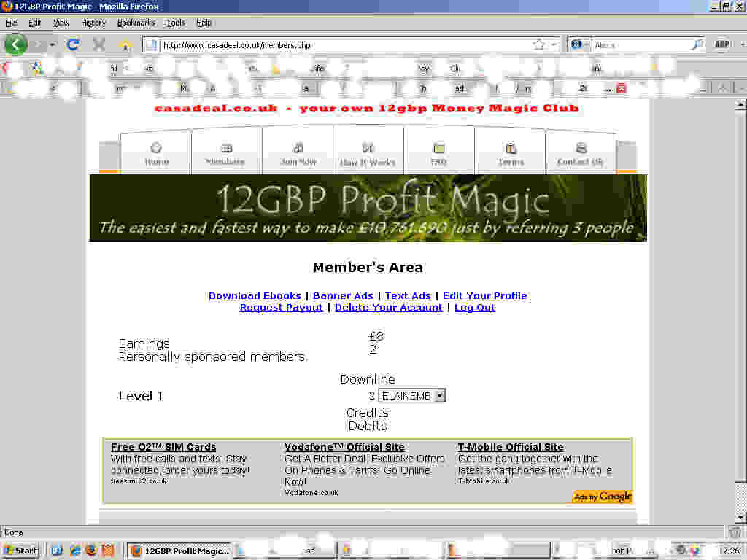The height and width of the screenshot is (560, 747).
Task: Open the Free O2 SIM Cards ad link
Action: tap(163, 447)
